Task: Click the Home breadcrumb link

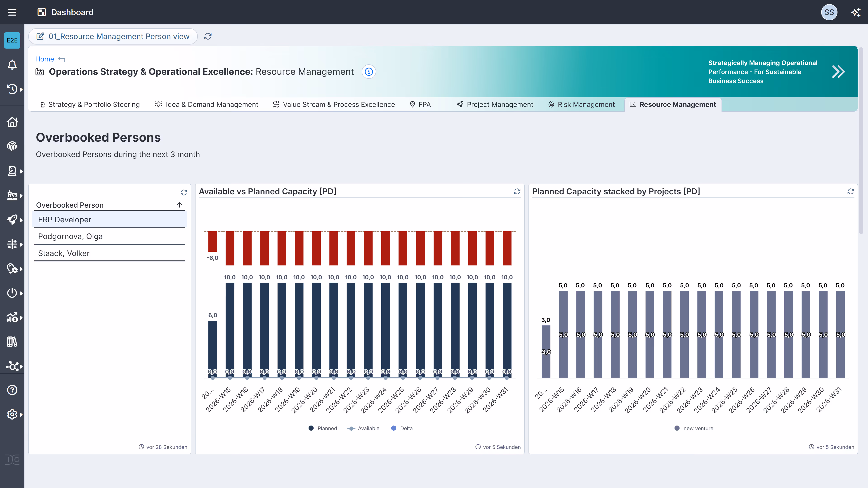Action: coord(45,59)
